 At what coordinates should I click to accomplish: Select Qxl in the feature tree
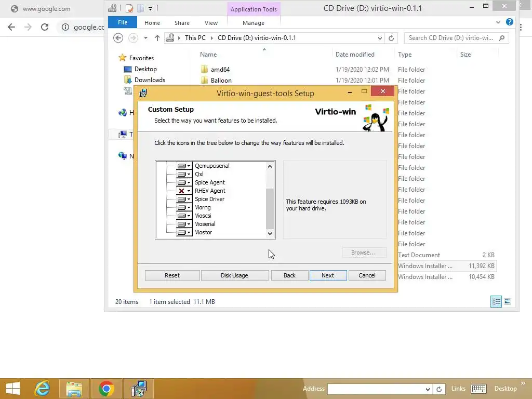(x=199, y=174)
